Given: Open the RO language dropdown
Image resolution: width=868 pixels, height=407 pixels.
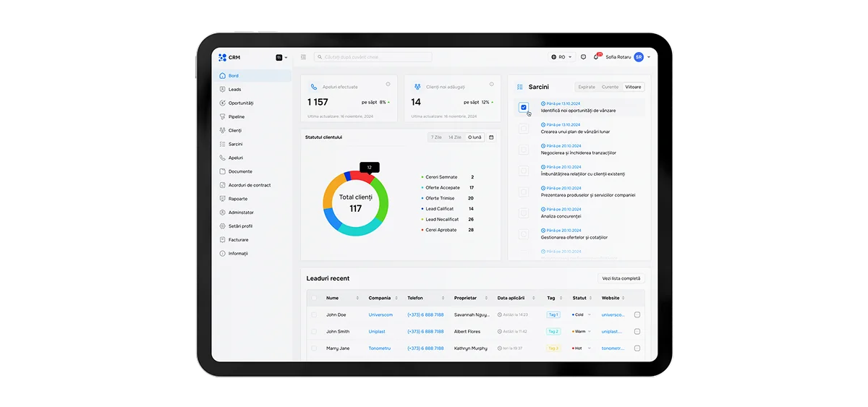Looking at the screenshot, I should pos(561,57).
